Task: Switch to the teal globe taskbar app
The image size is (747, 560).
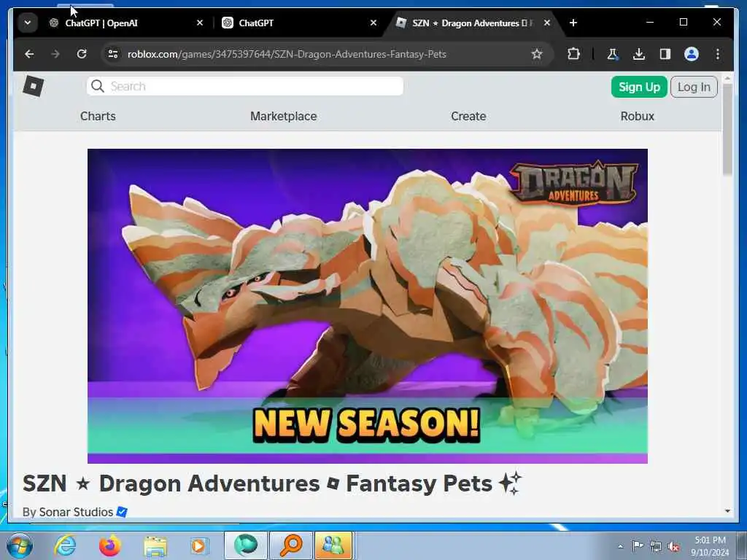Action: point(246,545)
